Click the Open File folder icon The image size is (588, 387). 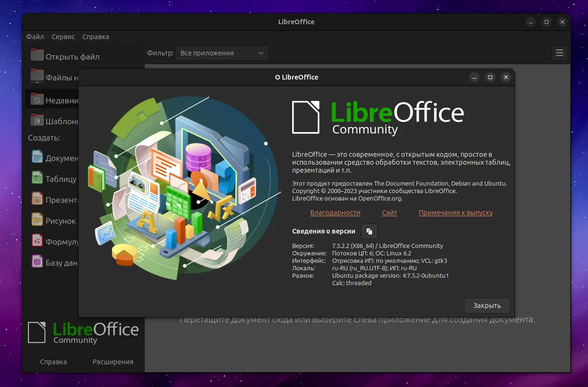pos(37,55)
